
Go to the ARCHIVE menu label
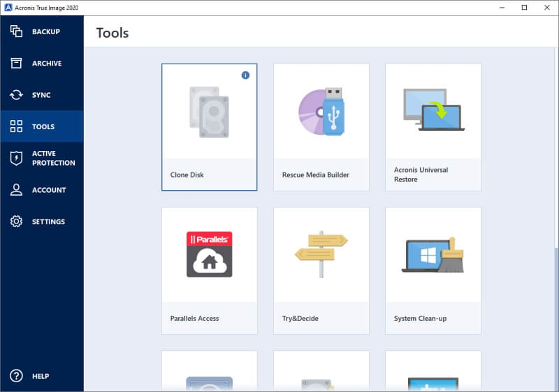[x=47, y=64]
